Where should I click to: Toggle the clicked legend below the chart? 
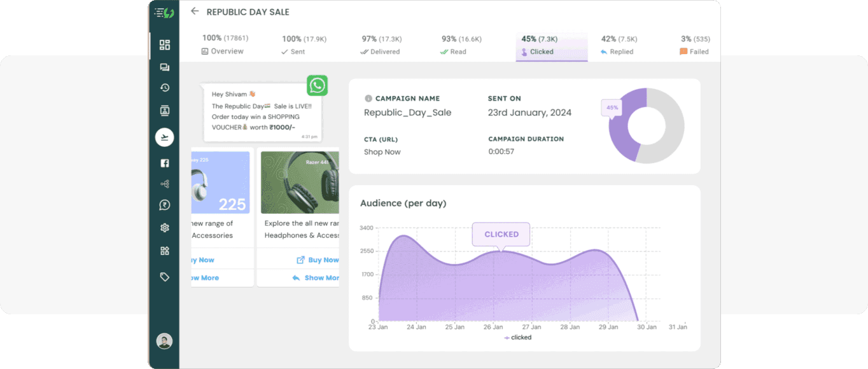[517, 337]
